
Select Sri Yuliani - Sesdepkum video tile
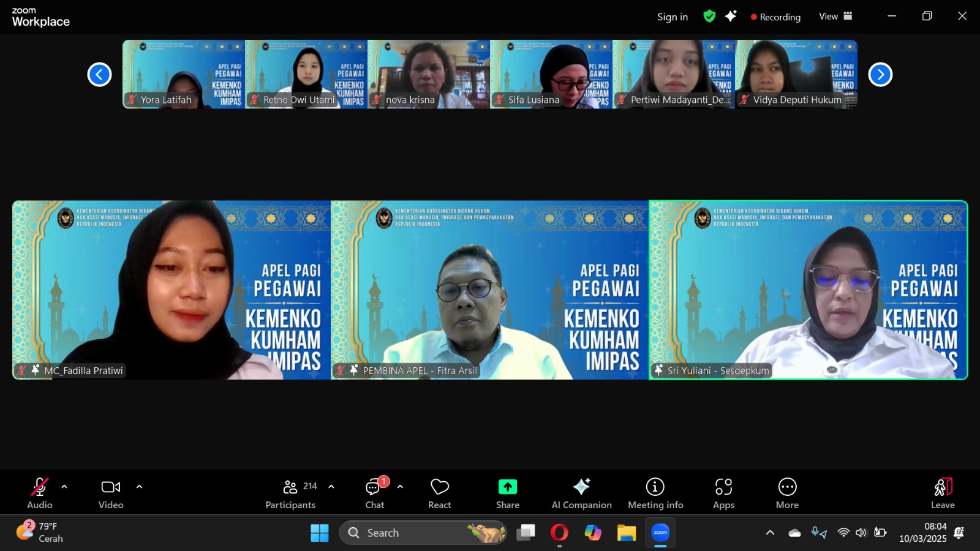808,290
